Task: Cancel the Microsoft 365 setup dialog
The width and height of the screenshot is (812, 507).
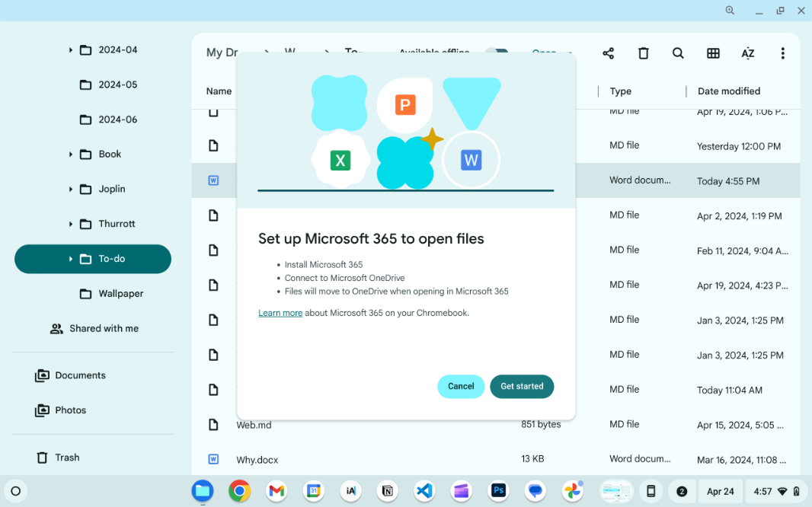Action: (460, 386)
